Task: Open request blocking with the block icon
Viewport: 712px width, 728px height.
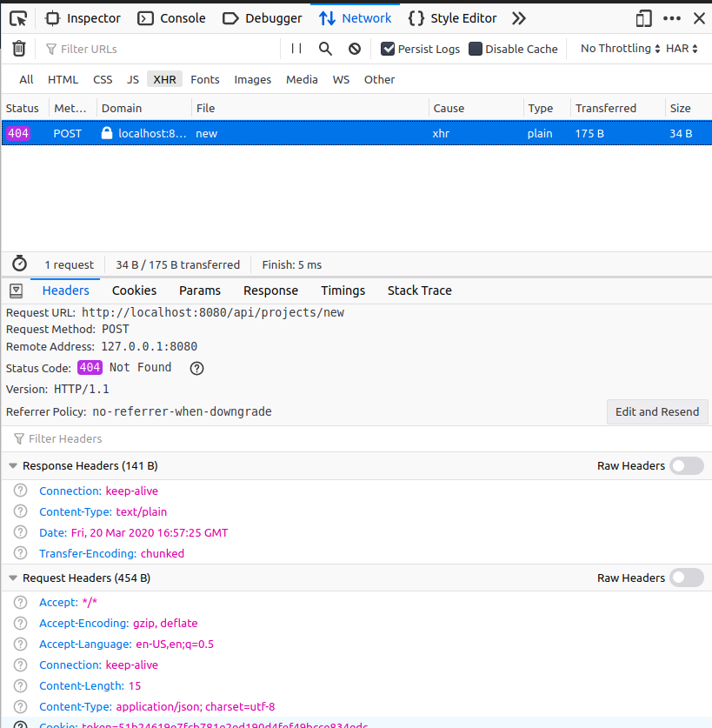Action: [353, 49]
